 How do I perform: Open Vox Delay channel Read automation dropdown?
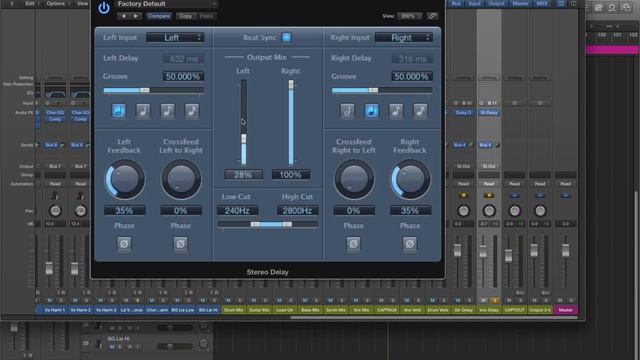tap(489, 184)
